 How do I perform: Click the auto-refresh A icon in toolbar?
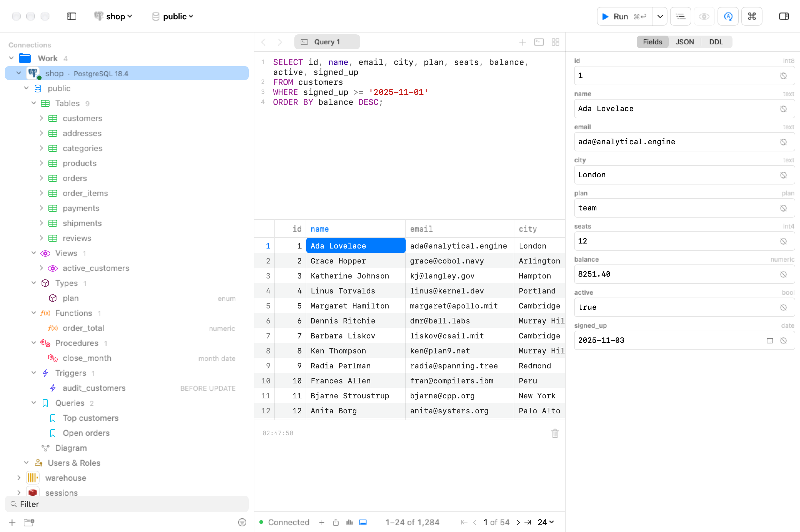(x=728, y=16)
